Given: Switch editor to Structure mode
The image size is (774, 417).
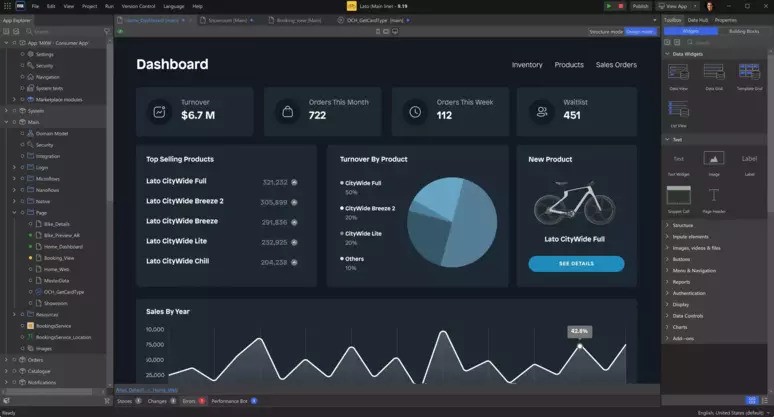Looking at the screenshot, I should pyautogui.click(x=606, y=32).
